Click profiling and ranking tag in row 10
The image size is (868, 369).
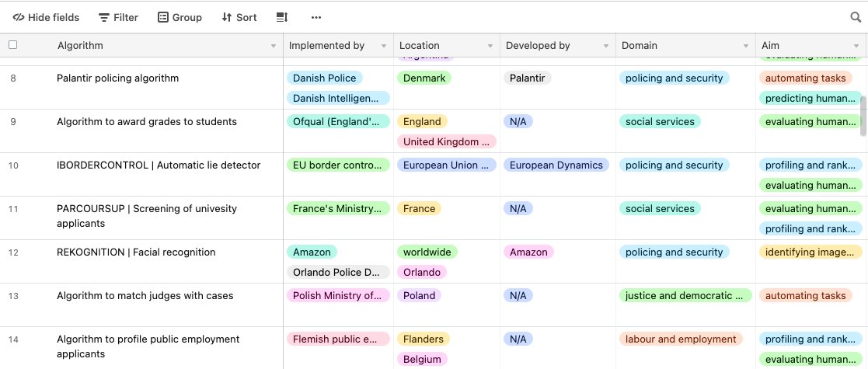coord(810,165)
